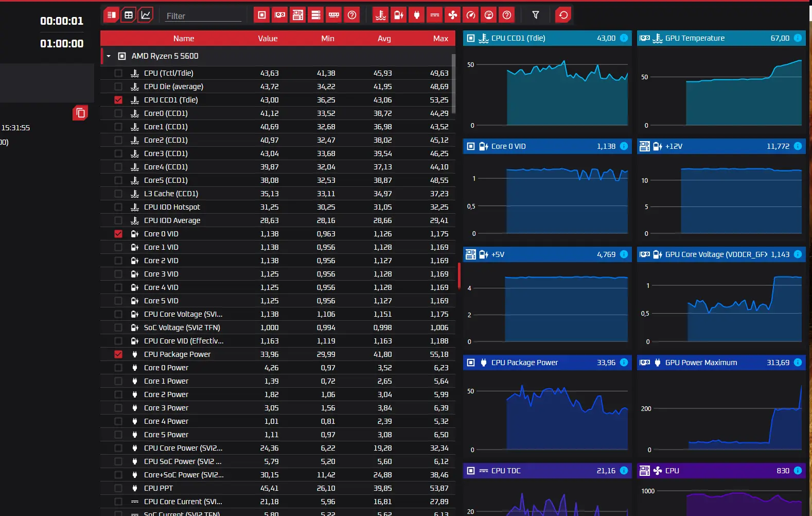Viewport: 812px width, 516px height.
Task: Show only fan sensors
Action: pos(453,15)
